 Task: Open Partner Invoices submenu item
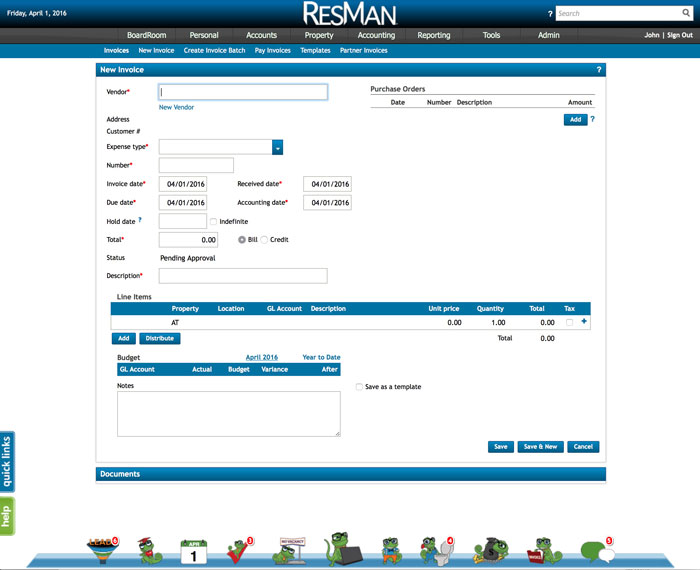(x=364, y=50)
